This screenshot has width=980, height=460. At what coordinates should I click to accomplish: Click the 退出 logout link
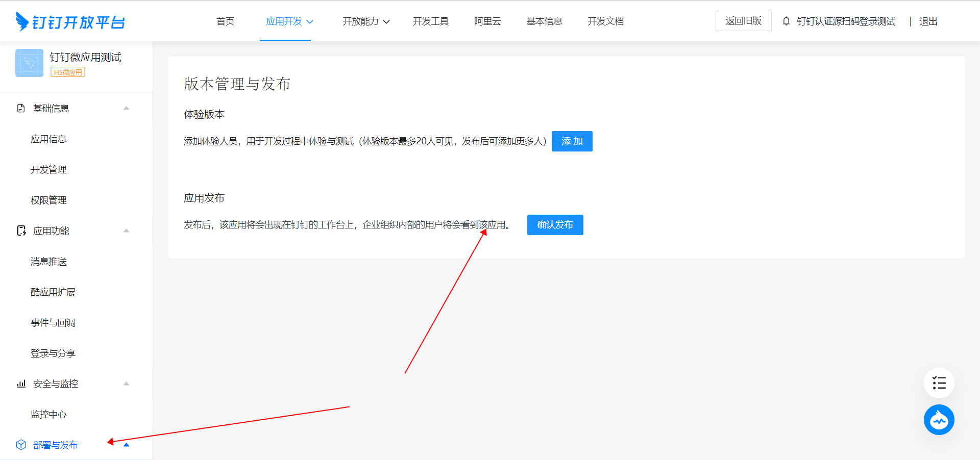tap(928, 21)
